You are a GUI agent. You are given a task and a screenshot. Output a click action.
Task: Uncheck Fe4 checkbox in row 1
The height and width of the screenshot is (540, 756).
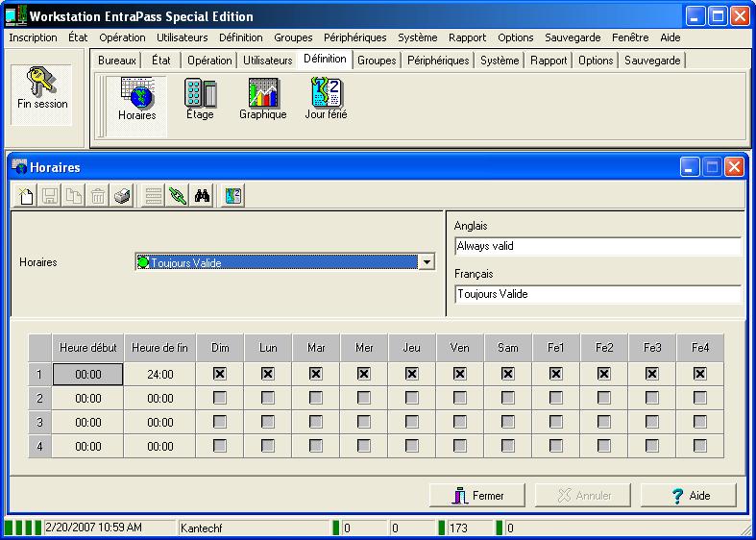700,374
